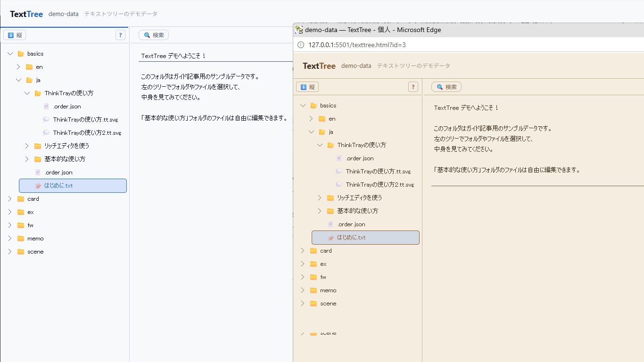This screenshot has width=644, height=362.
Task: Expand en folder chevron in background white window
Action: [x=18, y=67]
